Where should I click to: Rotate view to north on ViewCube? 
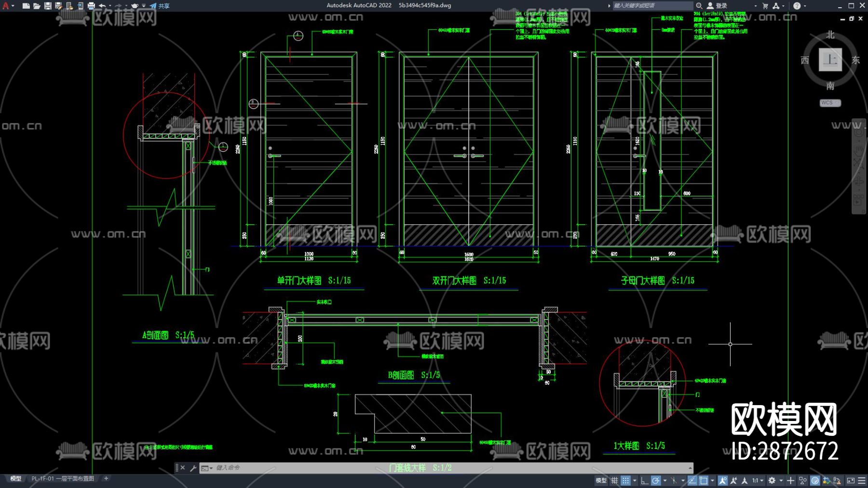click(830, 35)
